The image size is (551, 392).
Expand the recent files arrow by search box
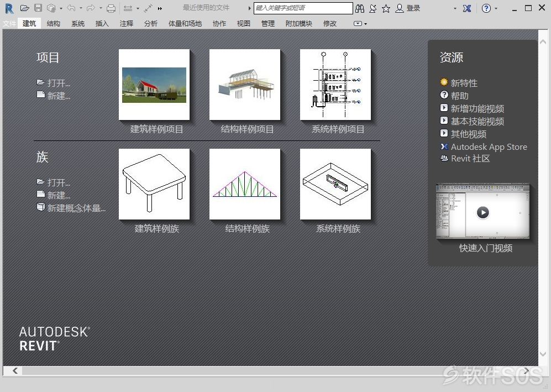click(249, 8)
